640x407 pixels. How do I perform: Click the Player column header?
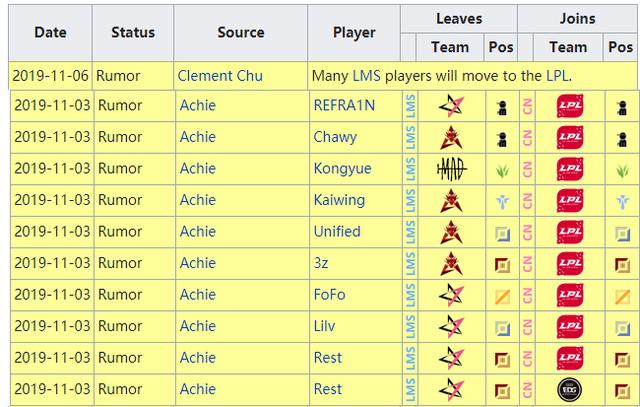click(x=354, y=33)
